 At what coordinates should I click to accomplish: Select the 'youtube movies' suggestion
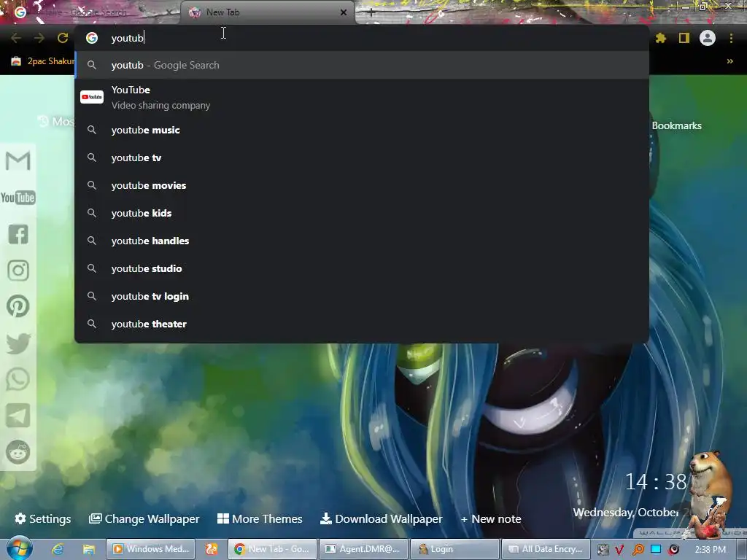coord(362,185)
